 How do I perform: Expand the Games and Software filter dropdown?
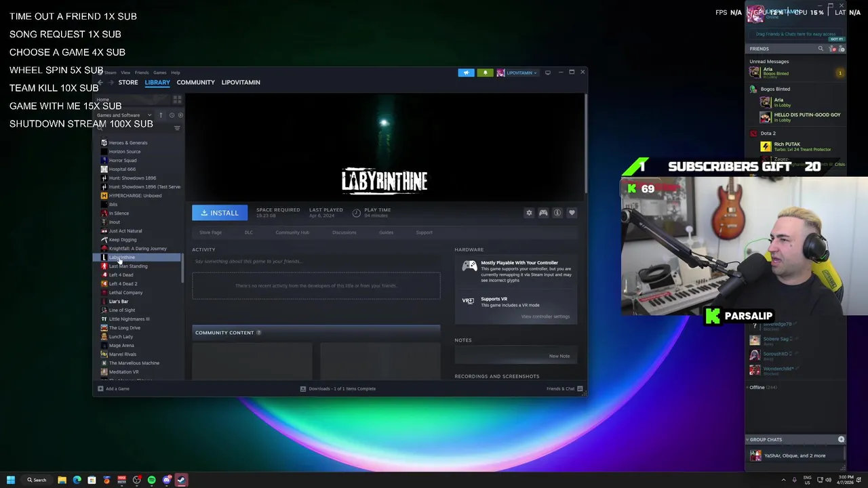[124, 115]
